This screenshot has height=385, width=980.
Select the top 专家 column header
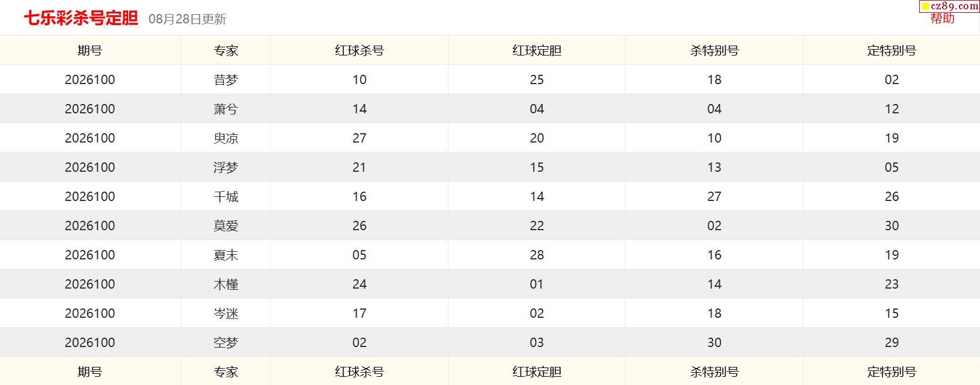(226, 50)
